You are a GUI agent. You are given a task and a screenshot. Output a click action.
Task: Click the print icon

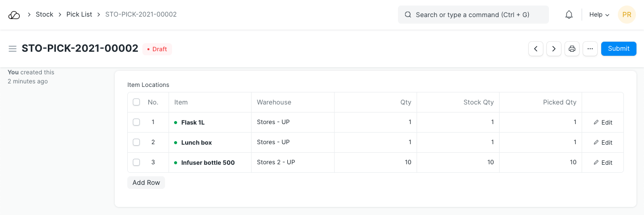click(572, 49)
